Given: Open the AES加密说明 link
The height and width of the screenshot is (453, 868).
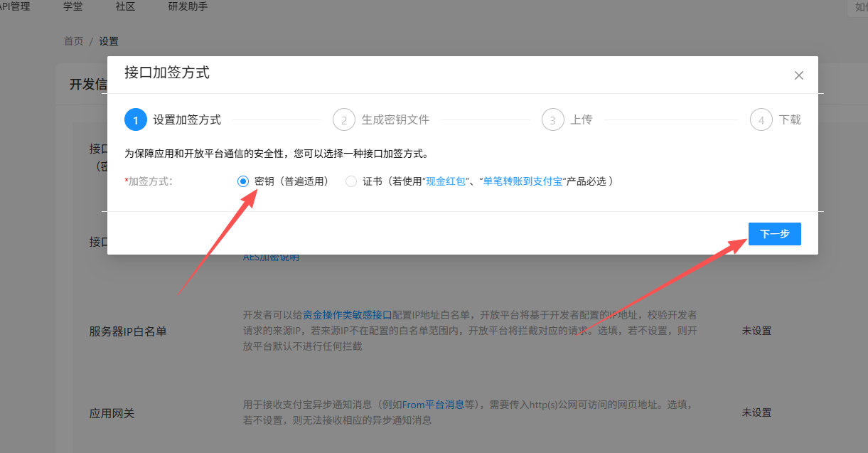Looking at the screenshot, I should [271, 257].
